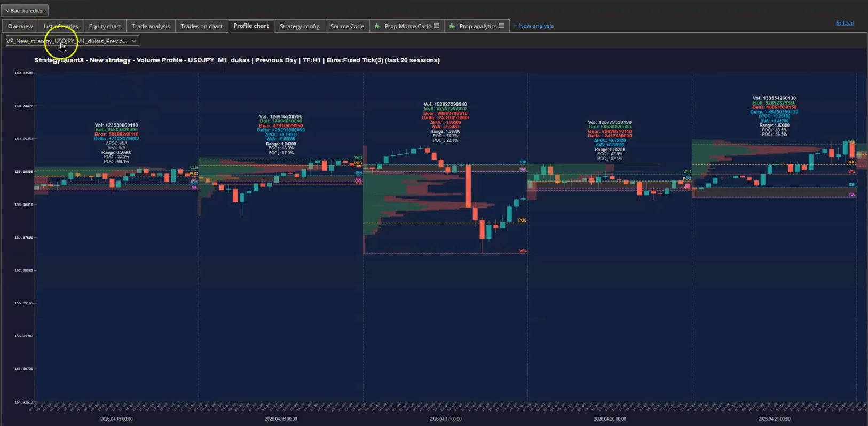Click the Vol: 139554260130 stats label
Viewport: 868px width, 426px height.
[774, 98]
